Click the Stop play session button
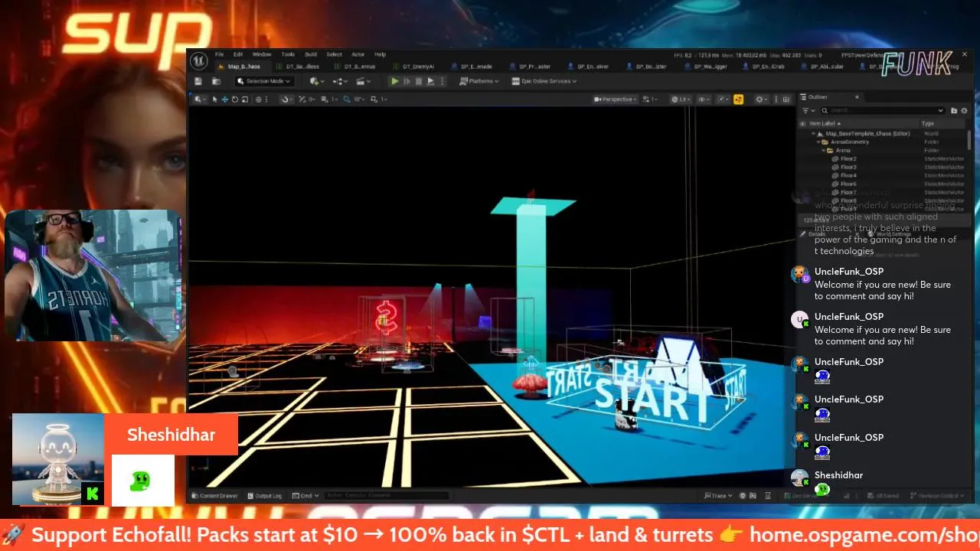This screenshot has width=980, height=551. 419,81
